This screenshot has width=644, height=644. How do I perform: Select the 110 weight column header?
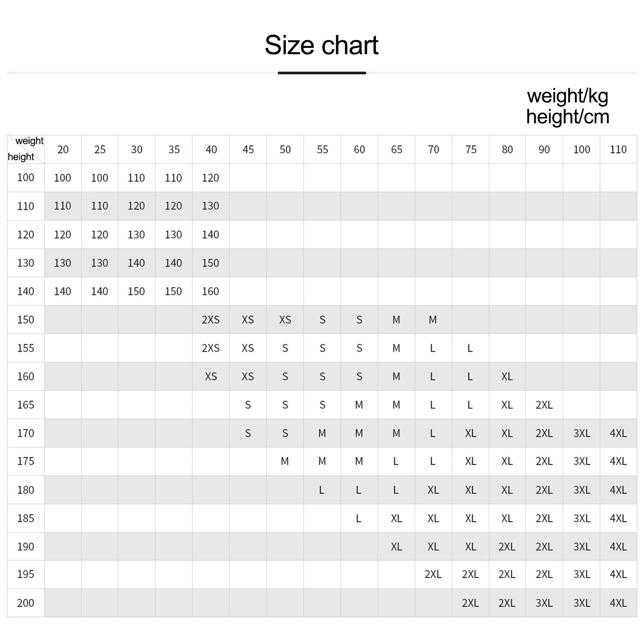618,149
